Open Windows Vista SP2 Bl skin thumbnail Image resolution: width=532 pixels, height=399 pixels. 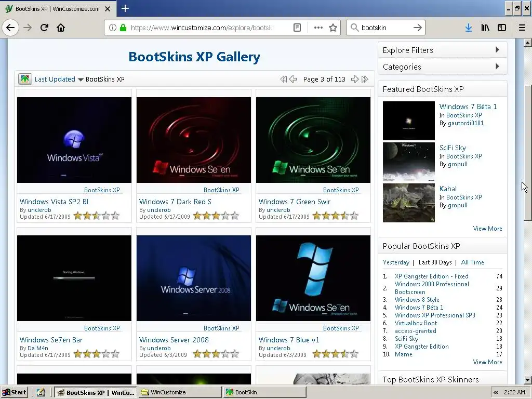[74, 140]
